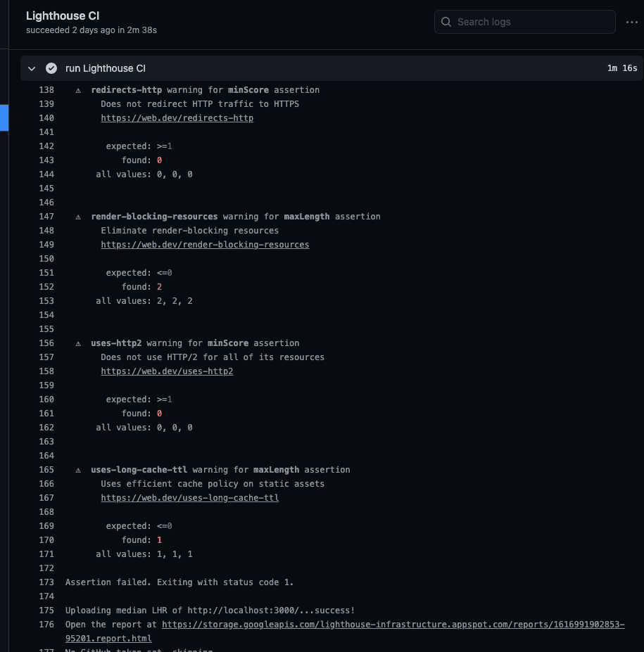The image size is (644, 652).
Task: Open the log options kebab menu
Action: pyautogui.click(x=631, y=22)
